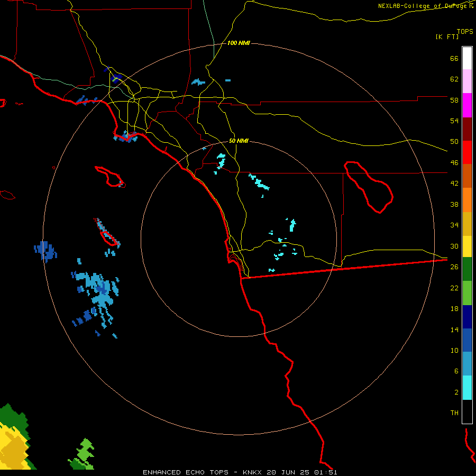
Task: Click the 46 legend value
Action: coord(454,163)
